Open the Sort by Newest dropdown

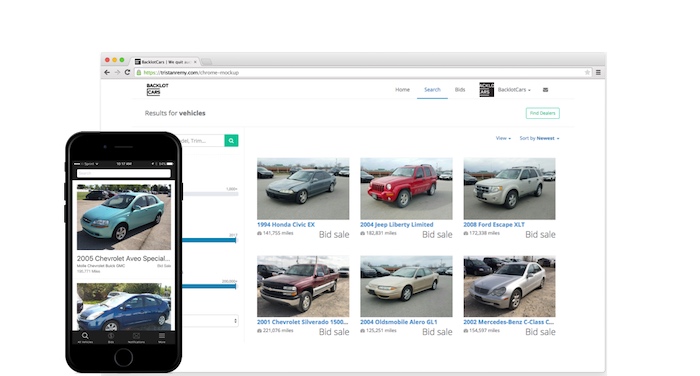pyautogui.click(x=539, y=138)
